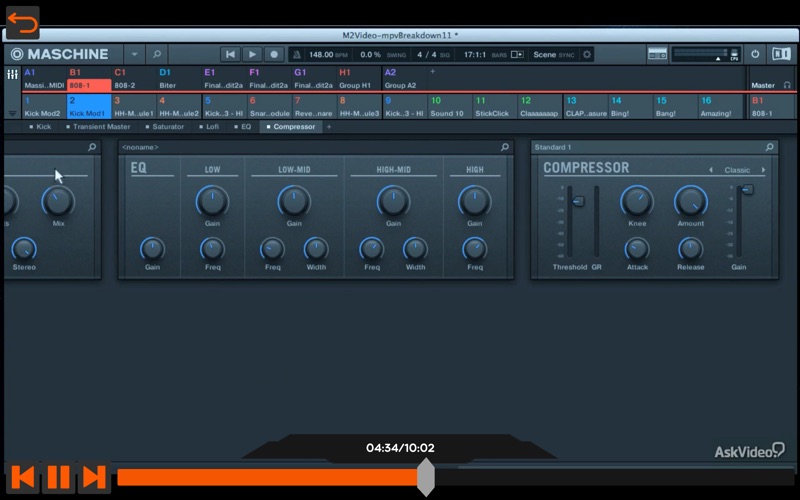Image resolution: width=800 pixels, height=500 pixels.
Task: Select group A2 Group A2
Action: pyautogui.click(x=404, y=79)
